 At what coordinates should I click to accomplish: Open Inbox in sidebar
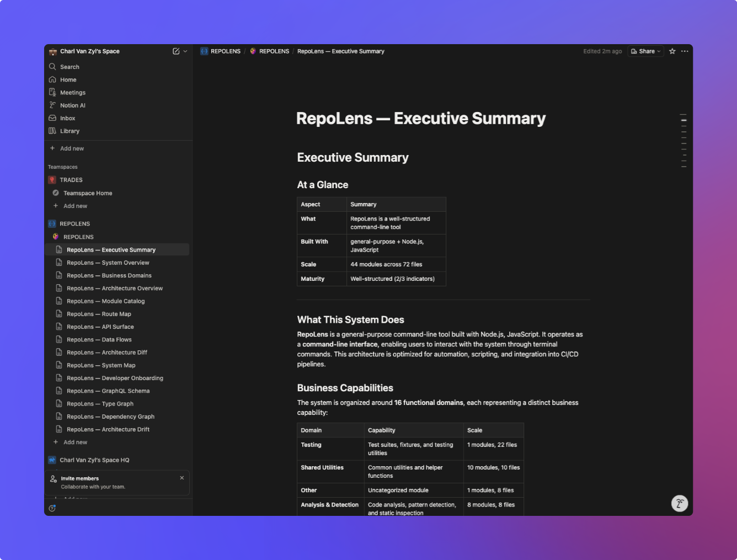(118, 118)
